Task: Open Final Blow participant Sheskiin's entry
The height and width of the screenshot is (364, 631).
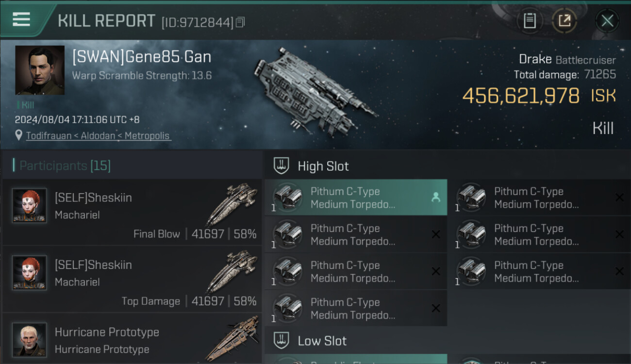Action: 131,212
